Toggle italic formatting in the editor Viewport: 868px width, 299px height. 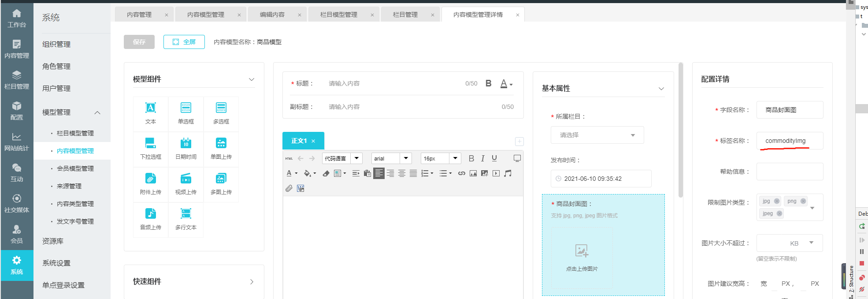[482, 158]
